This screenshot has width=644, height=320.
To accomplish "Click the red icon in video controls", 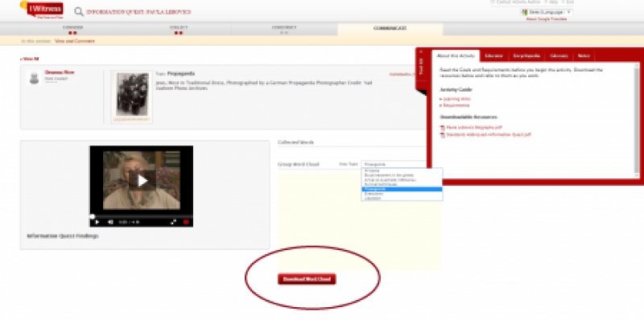I will coord(186,222).
